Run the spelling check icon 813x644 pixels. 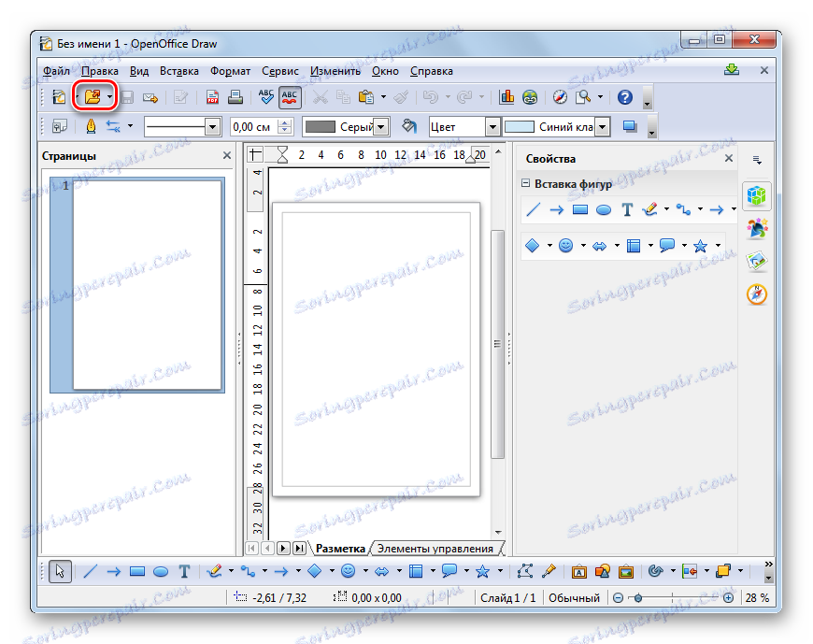tap(266, 97)
